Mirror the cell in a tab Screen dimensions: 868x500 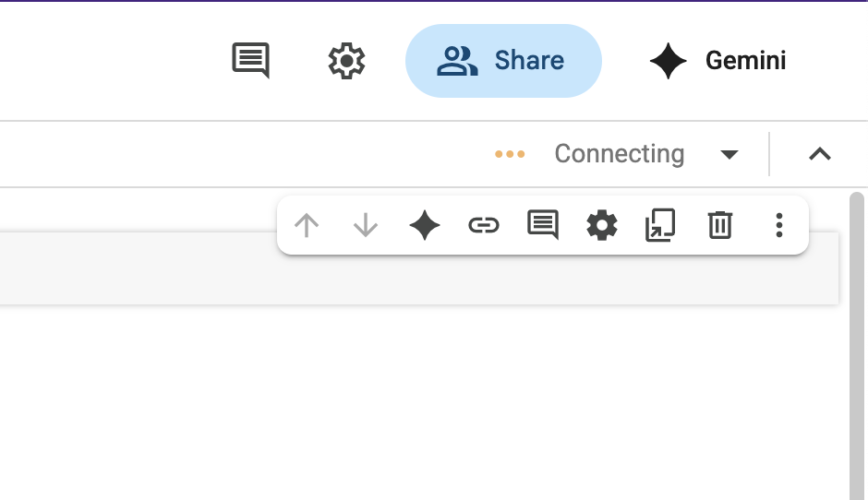(x=660, y=225)
